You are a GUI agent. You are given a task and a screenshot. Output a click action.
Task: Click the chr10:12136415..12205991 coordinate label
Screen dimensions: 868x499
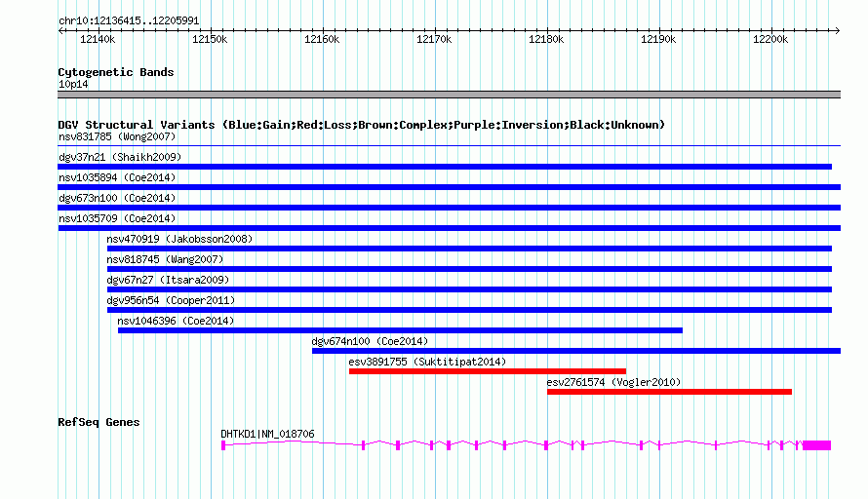[x=129, y=20]
